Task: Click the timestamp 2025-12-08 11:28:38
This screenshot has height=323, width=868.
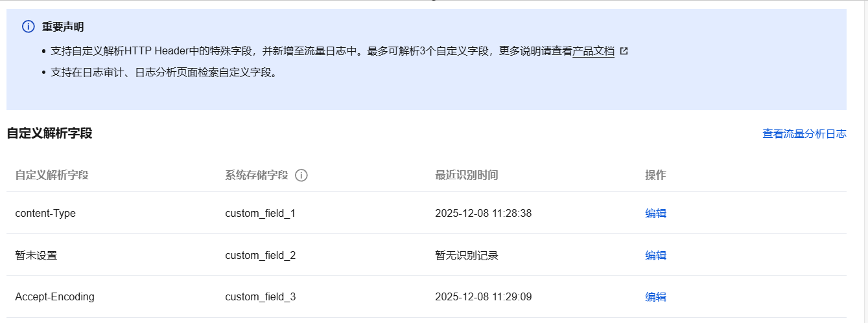Action: pyautogui.click(x=483, y=214)
